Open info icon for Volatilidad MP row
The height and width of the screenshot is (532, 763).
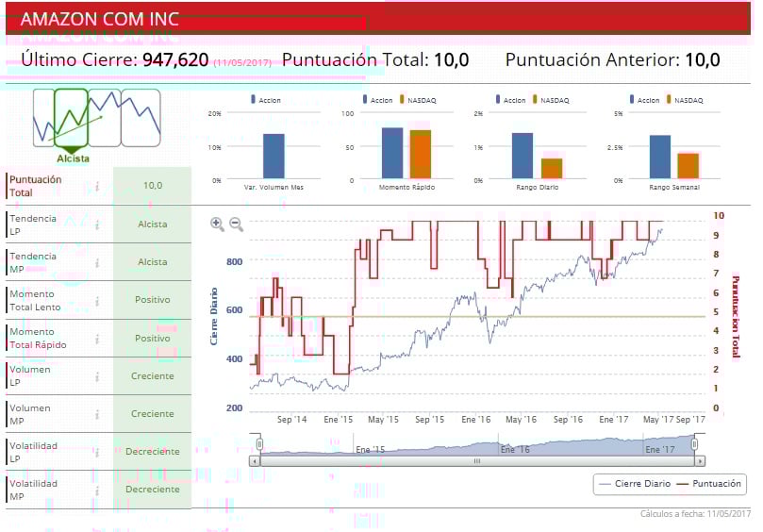pyautogui.click(x=97, y=490)
